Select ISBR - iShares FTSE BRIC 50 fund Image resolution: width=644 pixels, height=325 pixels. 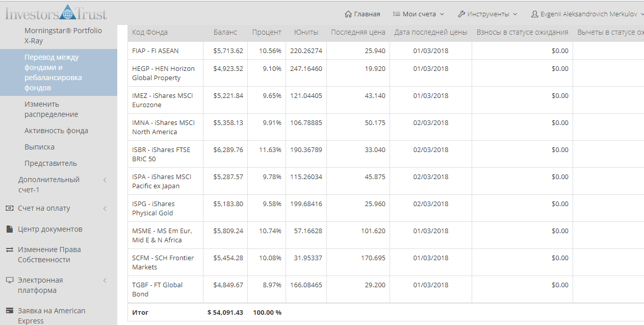(161, 154)
